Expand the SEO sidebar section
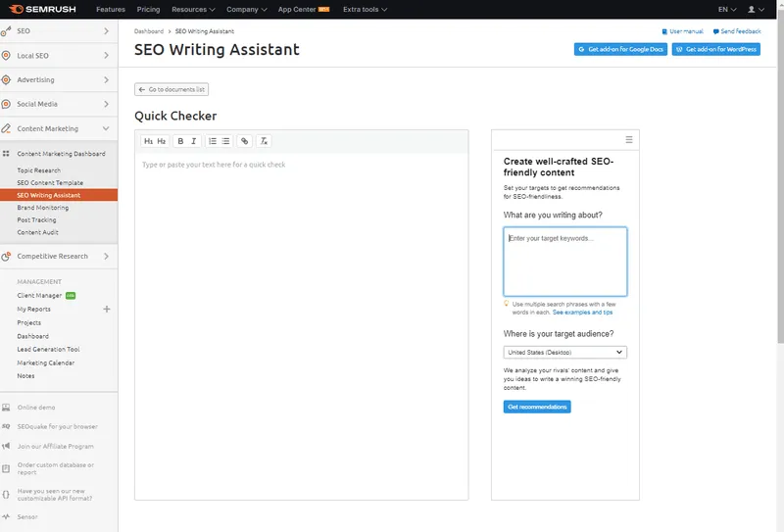784x532 pixels. pyautogui.click(x=106, y=31)
